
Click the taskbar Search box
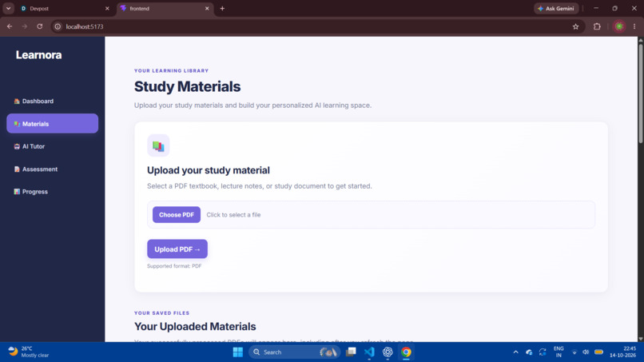(x=295, y=352)
